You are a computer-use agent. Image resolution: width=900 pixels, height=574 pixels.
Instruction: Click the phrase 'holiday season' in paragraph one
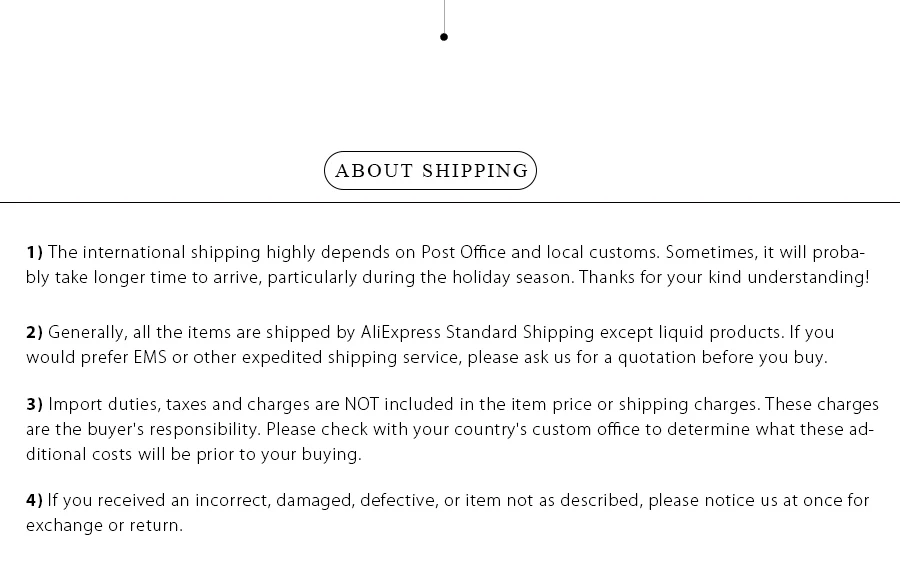click(512, 278)
